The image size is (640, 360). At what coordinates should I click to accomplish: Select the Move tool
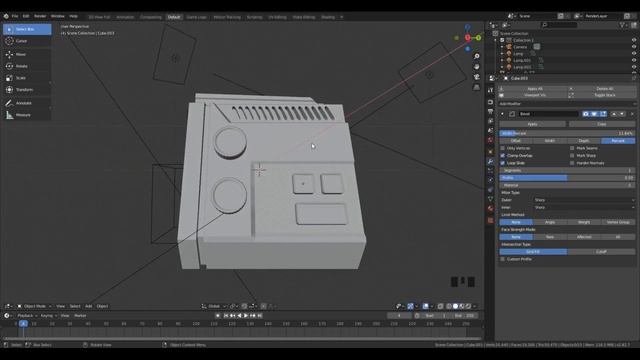[x=27, y=54]
